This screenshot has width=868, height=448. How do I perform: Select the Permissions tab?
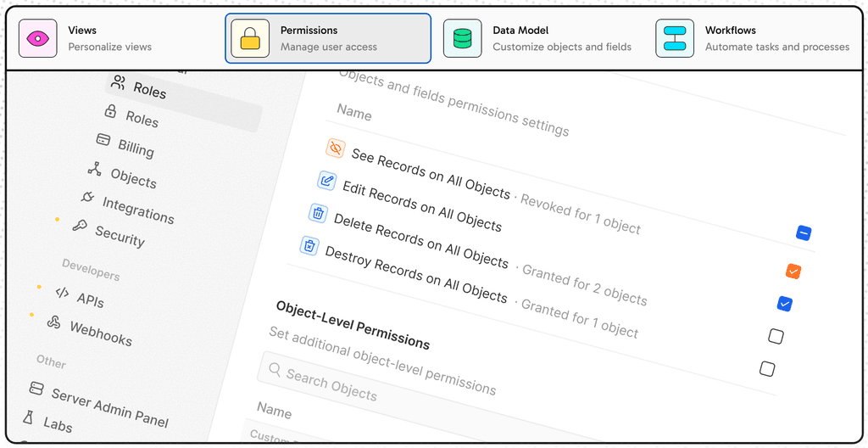[x=328, y=38]
